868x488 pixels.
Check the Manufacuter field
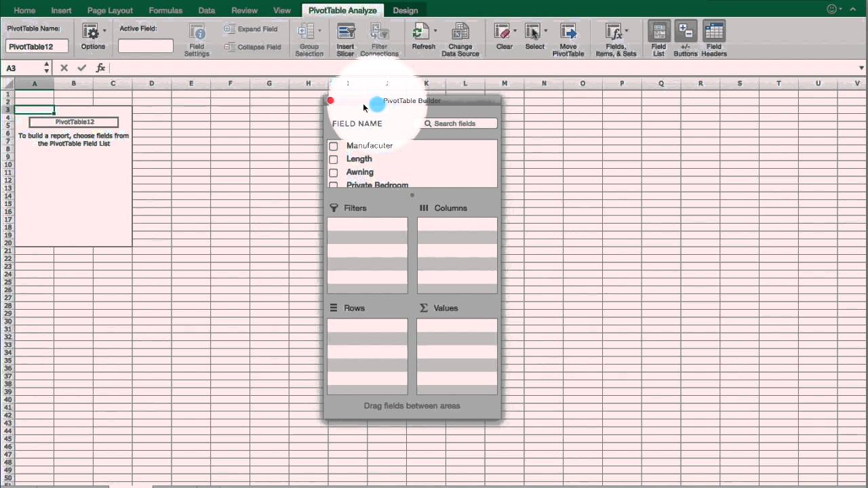coord(333,146)
